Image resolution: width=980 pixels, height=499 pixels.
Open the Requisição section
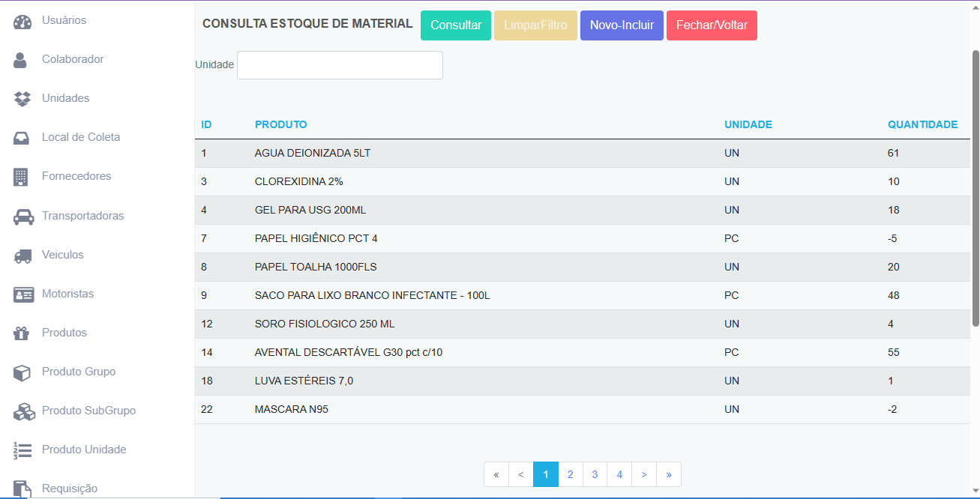[70, 489]
